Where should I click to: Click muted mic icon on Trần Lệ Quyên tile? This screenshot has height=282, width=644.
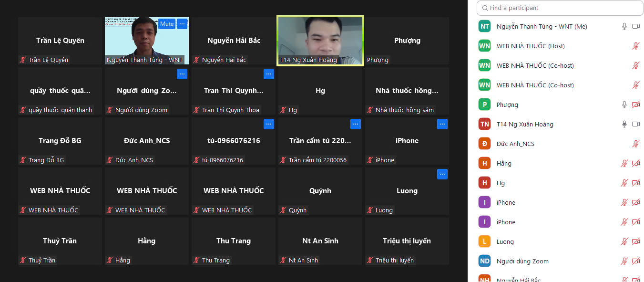pyautogui.click(x=23, y=60)
